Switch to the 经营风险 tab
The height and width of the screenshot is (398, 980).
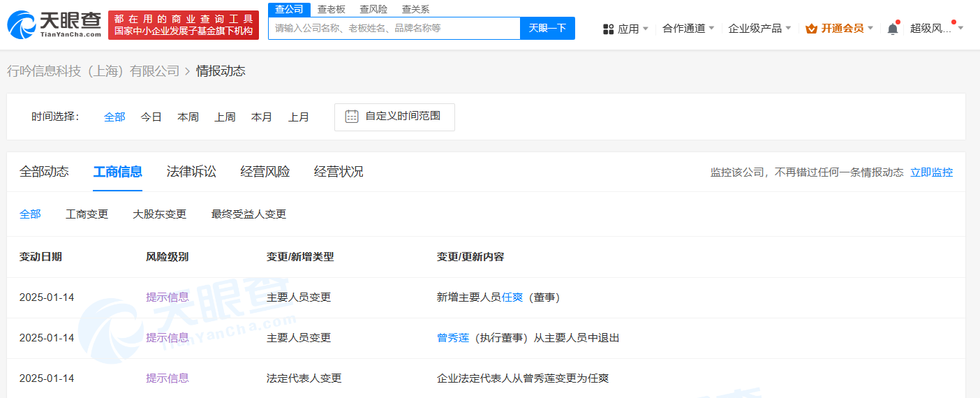click(x=265, y=172)
